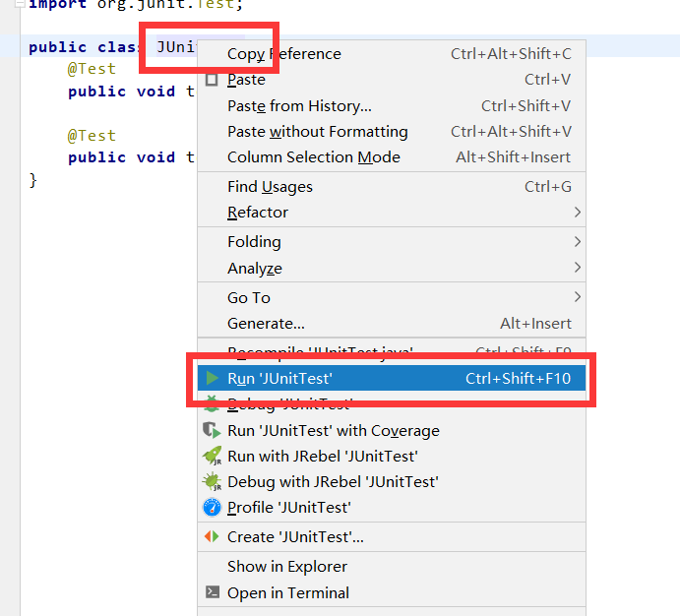Toggle Column Selection Mode
This screenshot has height=616, width=680.
[392, 156]
